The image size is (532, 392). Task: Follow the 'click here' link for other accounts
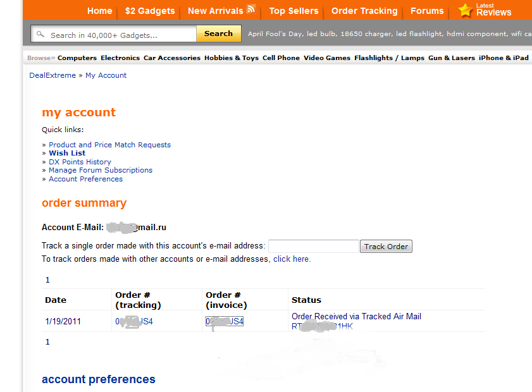291,259
